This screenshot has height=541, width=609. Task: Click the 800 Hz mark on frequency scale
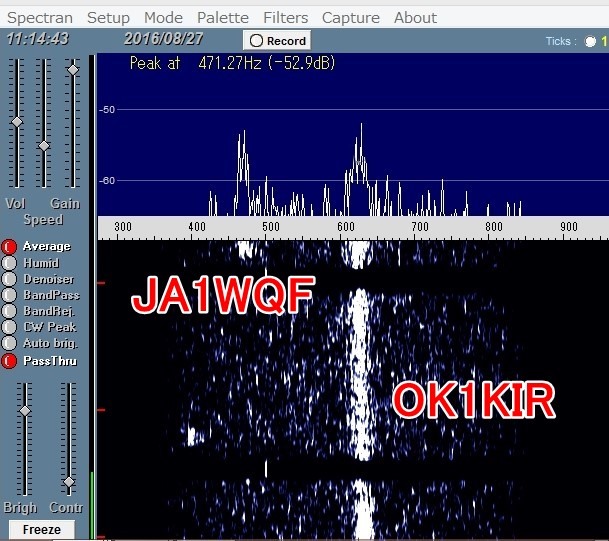pos(494,227)
